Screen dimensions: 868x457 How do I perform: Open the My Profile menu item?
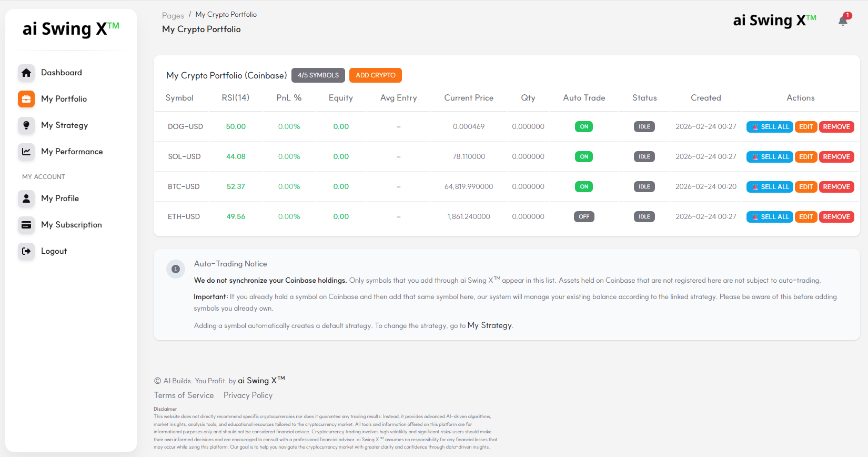click(71, 198)
